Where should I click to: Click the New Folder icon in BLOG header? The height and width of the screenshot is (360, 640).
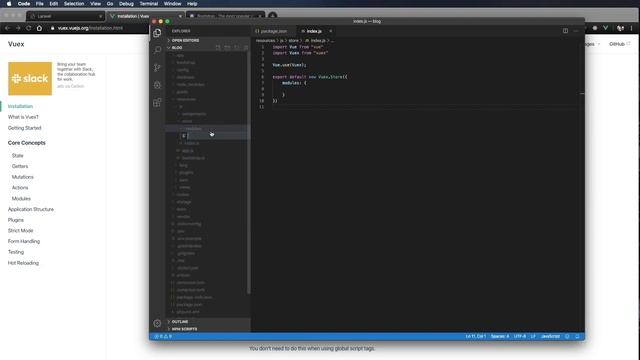(227, 47)
